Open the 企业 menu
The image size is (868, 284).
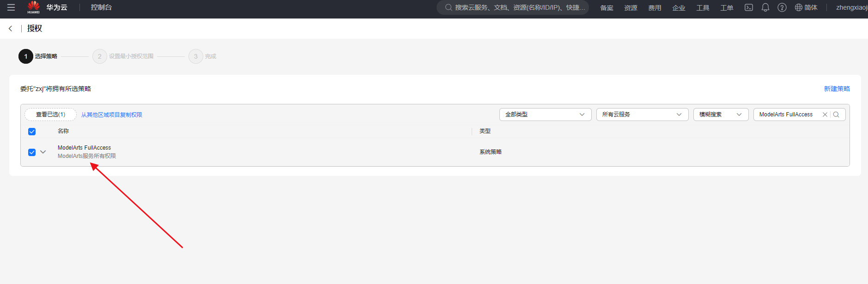click(x=679, y=8)
